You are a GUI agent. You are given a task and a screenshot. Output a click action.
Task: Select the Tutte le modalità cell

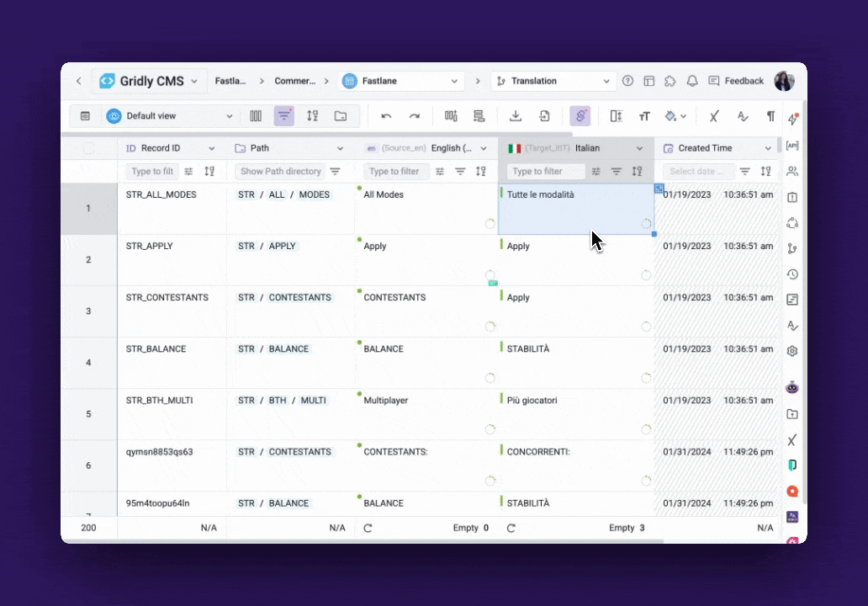coord(576,209)
